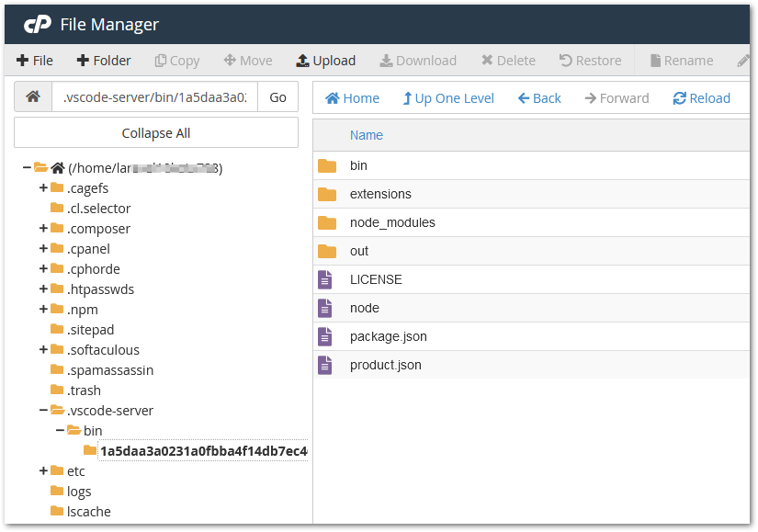
Task: Create a new folder with + Folder
Action: (104, 61)
